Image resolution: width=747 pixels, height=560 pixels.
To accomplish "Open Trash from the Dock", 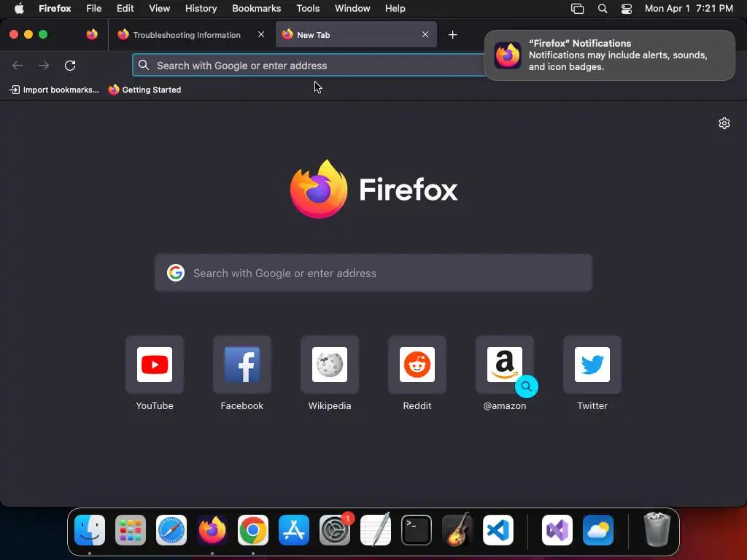I will (657, 530).
